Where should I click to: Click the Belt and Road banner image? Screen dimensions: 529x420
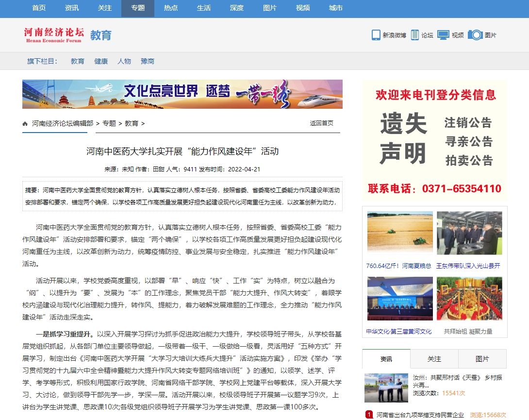(x=182, y=94)
